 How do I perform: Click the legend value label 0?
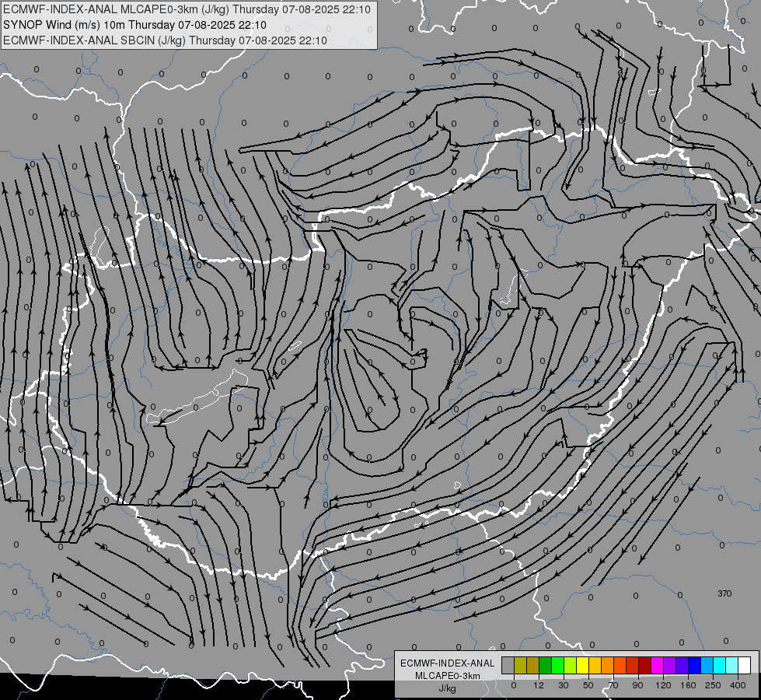[514, 685]
